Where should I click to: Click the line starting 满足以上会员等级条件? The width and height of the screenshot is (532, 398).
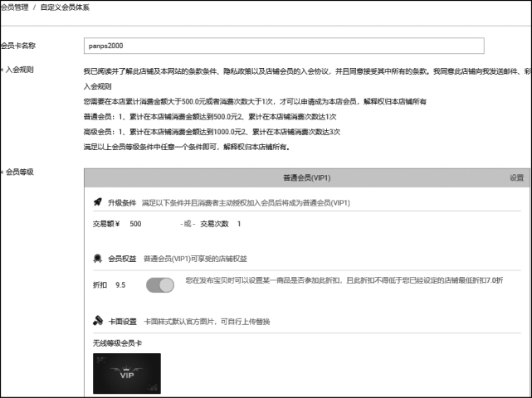187,147
